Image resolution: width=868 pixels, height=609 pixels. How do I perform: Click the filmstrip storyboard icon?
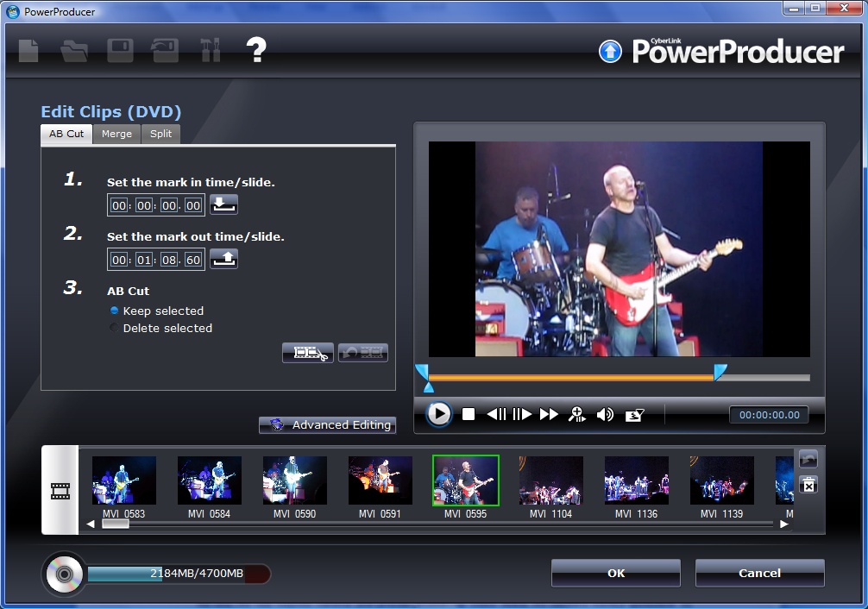(60, 491)
